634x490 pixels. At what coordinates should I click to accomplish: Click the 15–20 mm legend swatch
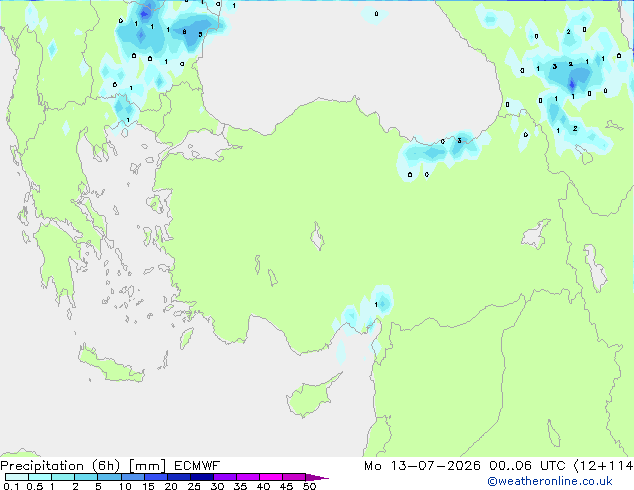(x=155, y=477)
